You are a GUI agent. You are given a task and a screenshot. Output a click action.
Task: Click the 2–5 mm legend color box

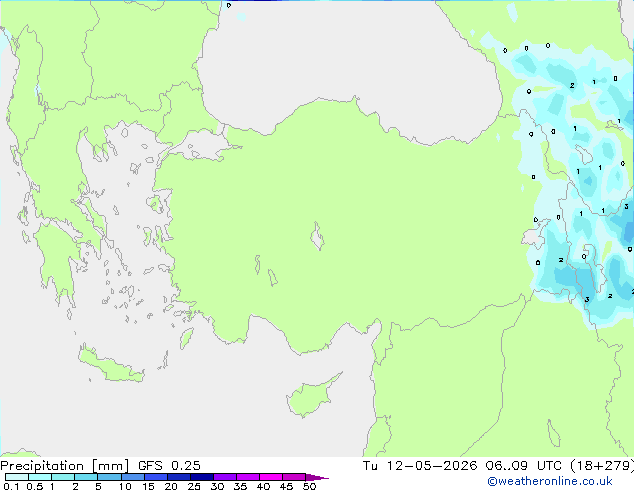[x=86, y=477]
